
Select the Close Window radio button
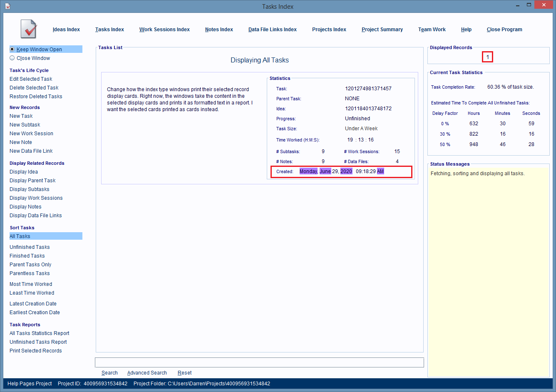12,58
